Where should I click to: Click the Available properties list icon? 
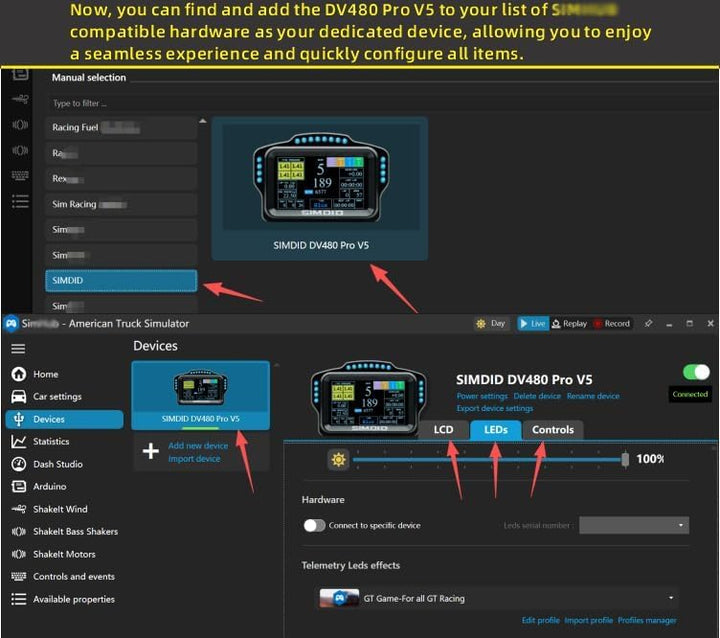click(19, 599)
